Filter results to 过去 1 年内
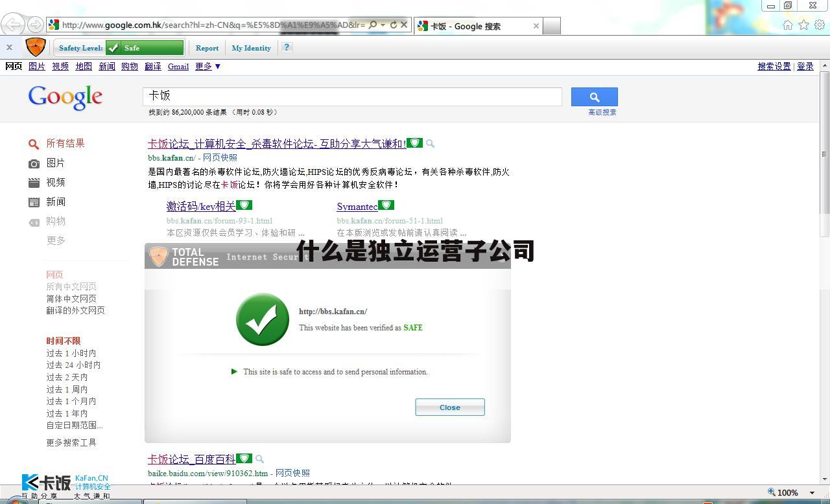Image resolution: width=830 pixels, height=504 pixels. tap(67, 413)
